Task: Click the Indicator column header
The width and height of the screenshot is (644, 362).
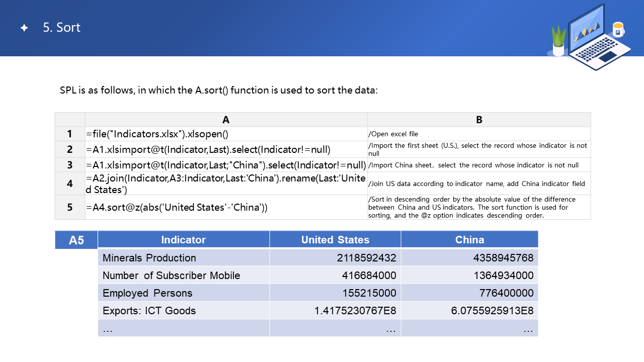Action: 184,240
